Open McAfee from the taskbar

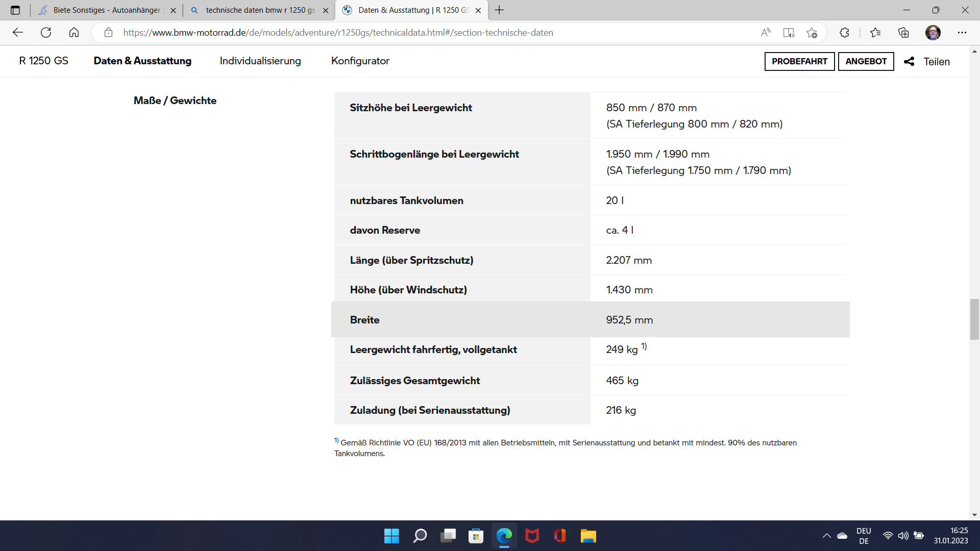coord(532,536)
